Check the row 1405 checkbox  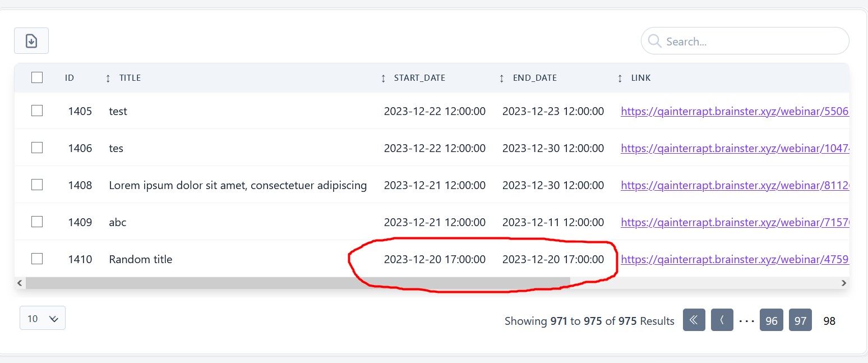click(37, 111)
